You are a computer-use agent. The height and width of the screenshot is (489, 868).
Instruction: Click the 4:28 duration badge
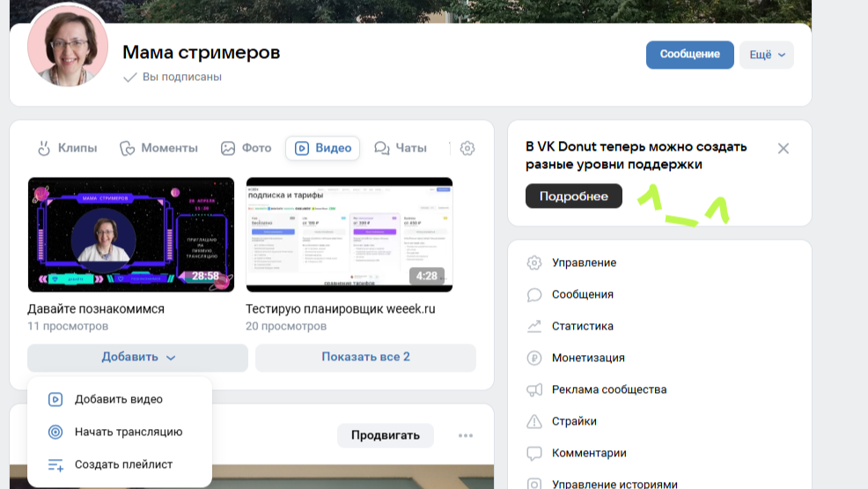coord(427,276)
